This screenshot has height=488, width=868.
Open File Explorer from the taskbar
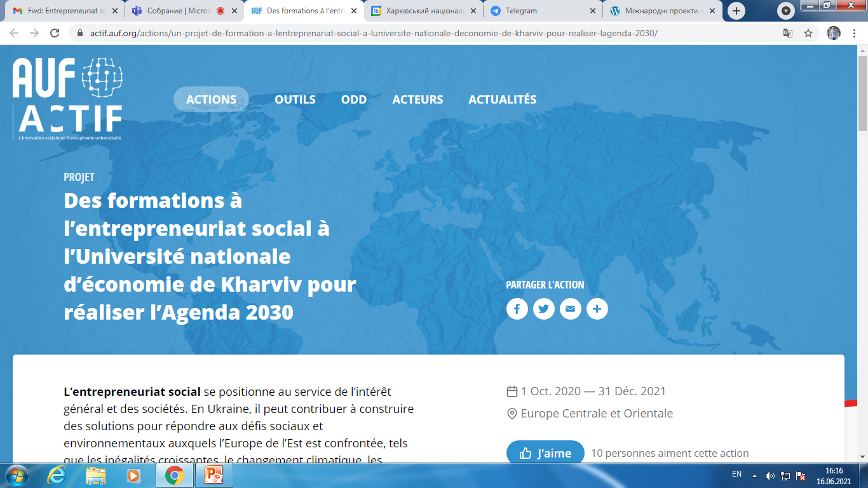point(96,475)
